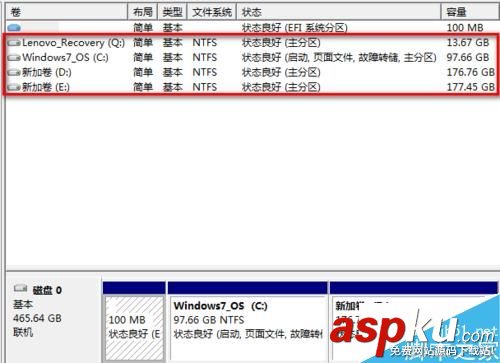Click 状态良好 (主分区) status of 新加卷 (E:) row

(x=281, y=87)
